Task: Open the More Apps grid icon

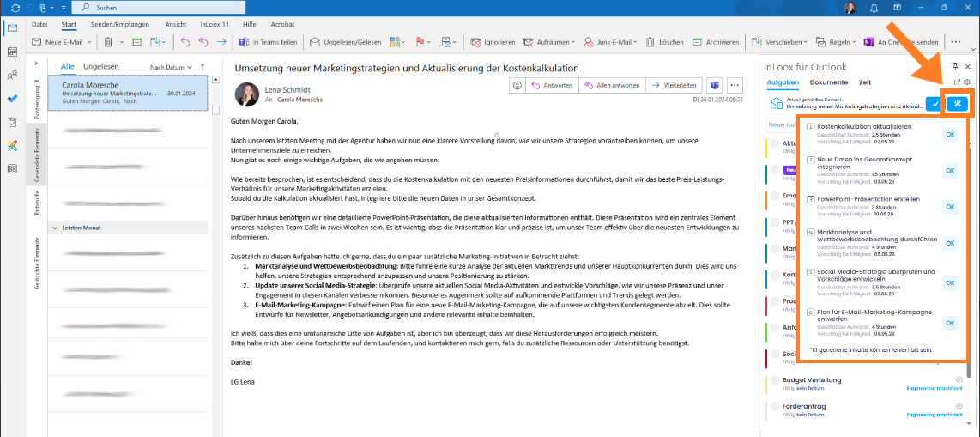Action: [x=12, y=168]
